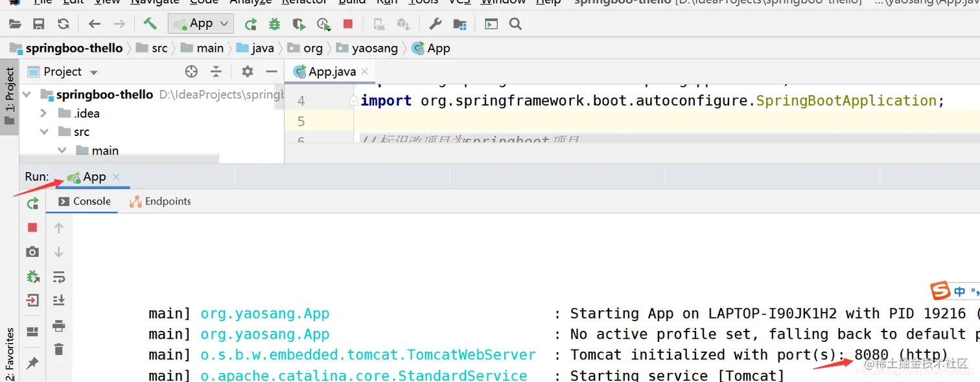Toggle the 2: Favorites side tab
Viewport: 980px width, 382px height.
[9, 353]
